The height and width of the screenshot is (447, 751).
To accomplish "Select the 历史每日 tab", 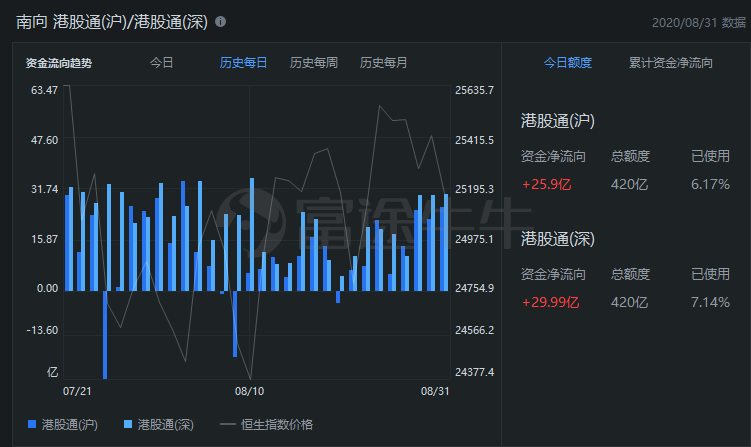I will [243, 63].
